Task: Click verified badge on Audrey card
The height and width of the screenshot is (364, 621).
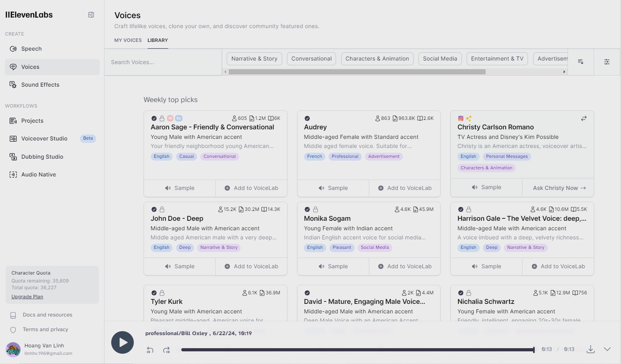Action: 307,119
